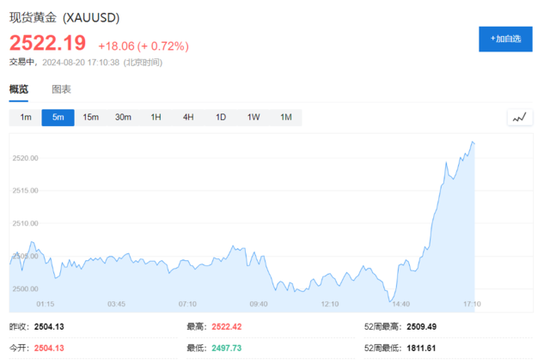Switch to the 图表 tab

point(61,89)
